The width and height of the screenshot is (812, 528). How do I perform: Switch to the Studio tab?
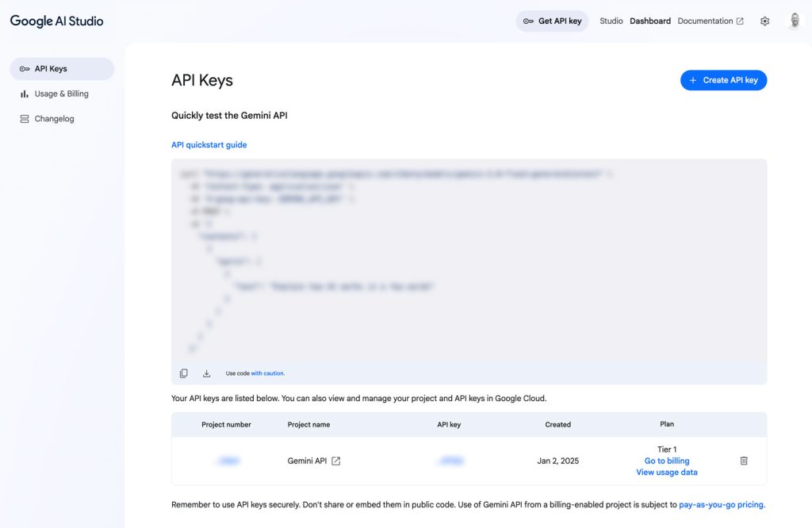611,21
